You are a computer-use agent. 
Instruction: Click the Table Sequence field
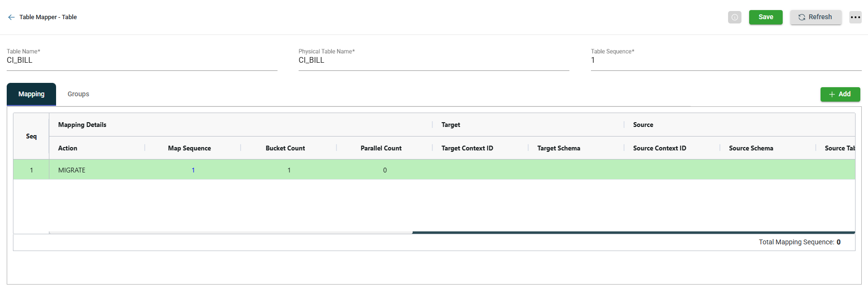tap(726, 60)
